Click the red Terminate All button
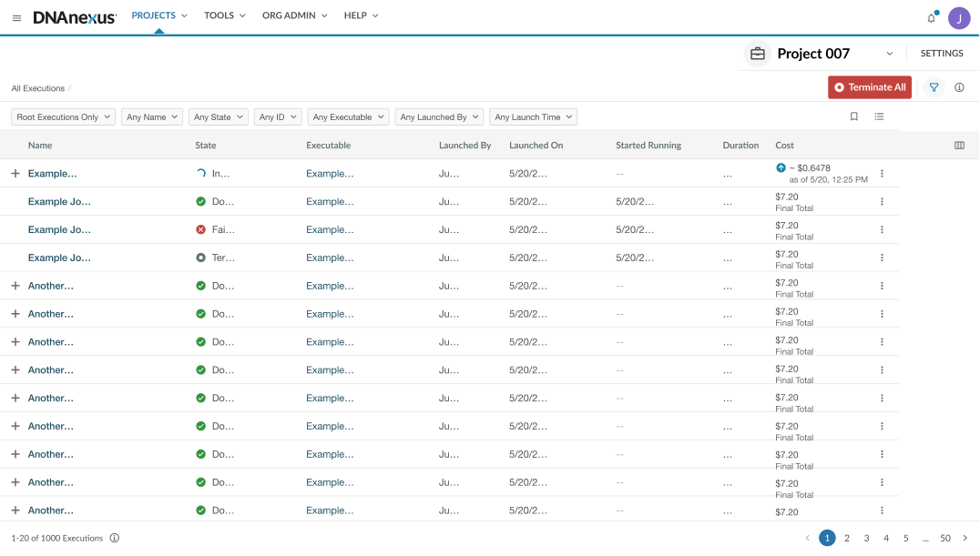Screen dimensions: 980x556 click(x=870, y=87)
